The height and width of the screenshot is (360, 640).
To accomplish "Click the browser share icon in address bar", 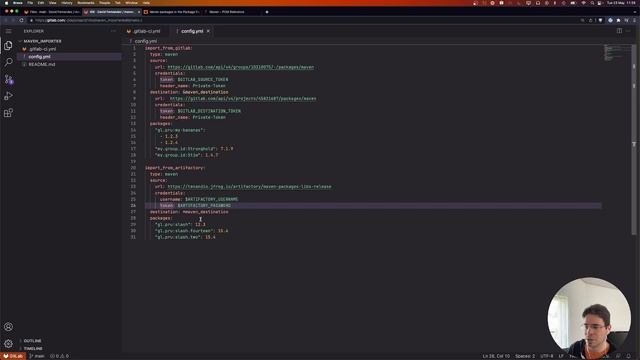I will (591, 20).
